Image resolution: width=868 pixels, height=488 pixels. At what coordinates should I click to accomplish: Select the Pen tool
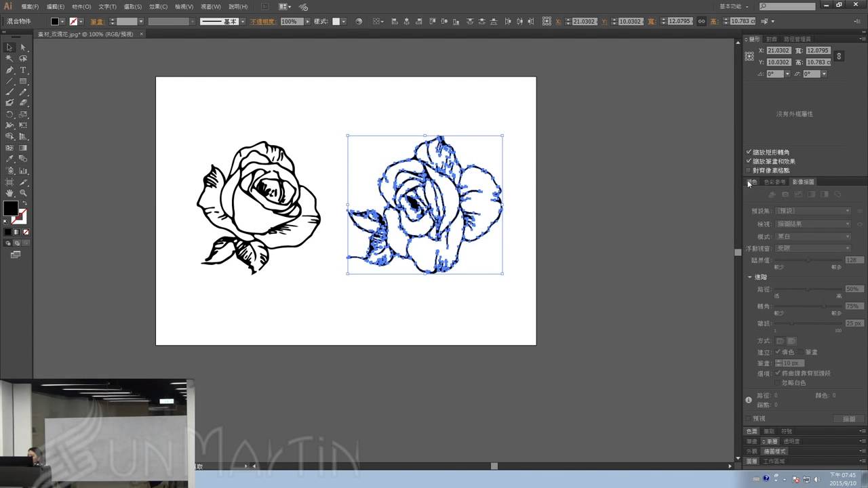point(9,70)
